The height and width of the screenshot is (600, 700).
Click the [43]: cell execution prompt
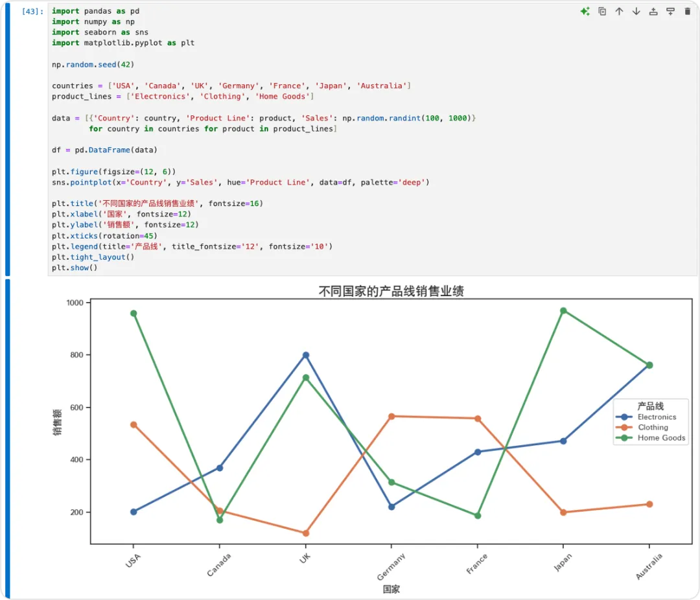pyautogui.click(x=32, y=12)
